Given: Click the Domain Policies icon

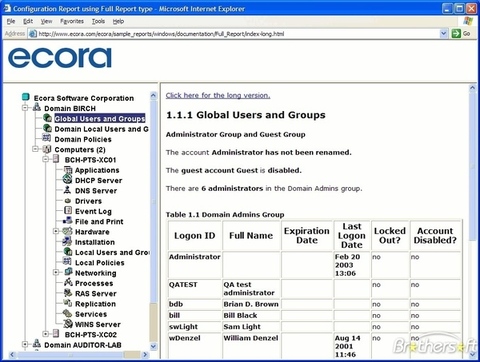Looking at the screenshot, I should tap(47, 138).
